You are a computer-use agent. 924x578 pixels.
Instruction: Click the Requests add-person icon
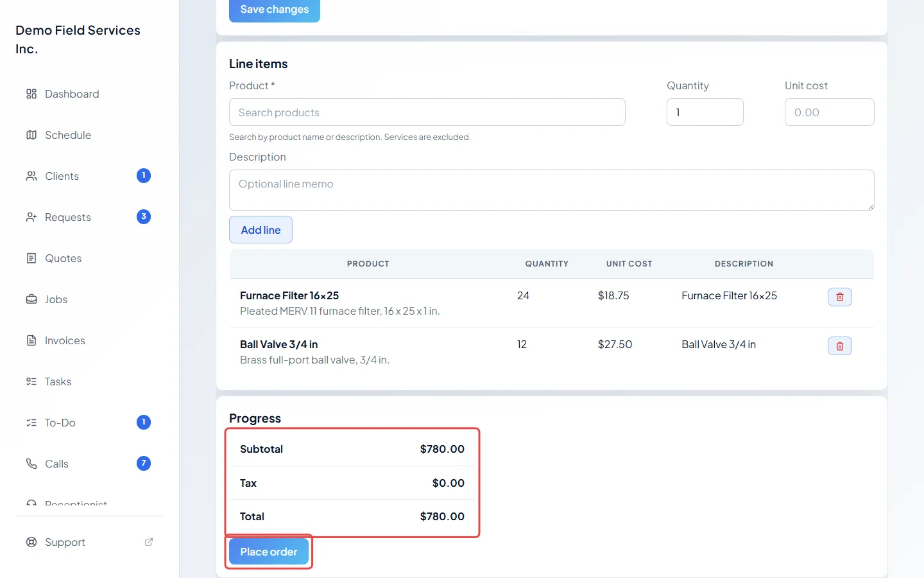coord(31,217)
